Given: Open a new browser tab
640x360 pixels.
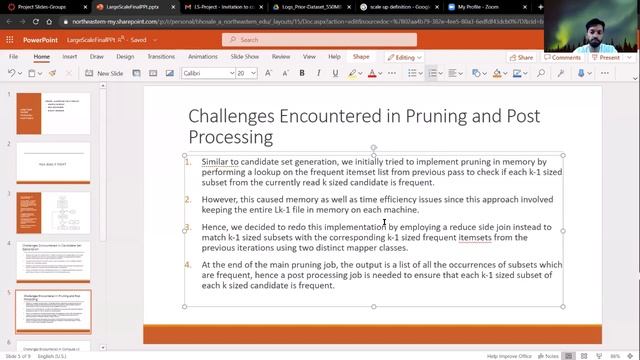Looking at the screenshot, I should pyautogui.click(x=540, y=7).
